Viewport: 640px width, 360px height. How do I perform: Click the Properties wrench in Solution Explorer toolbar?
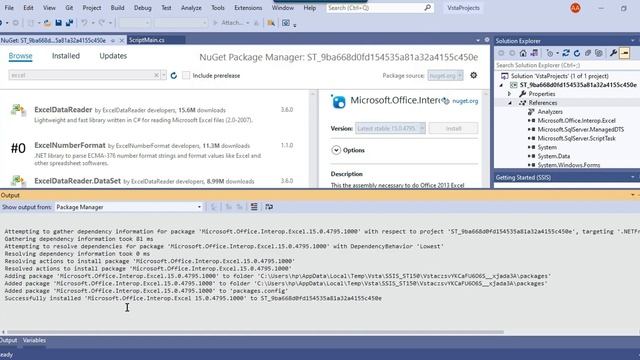(x=613, y=53)
